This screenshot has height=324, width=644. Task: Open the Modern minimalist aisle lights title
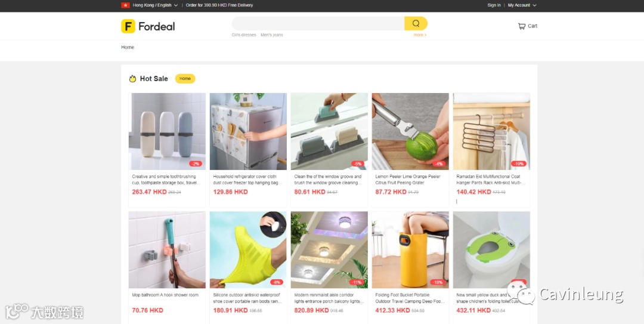click(x=329, y=298)
